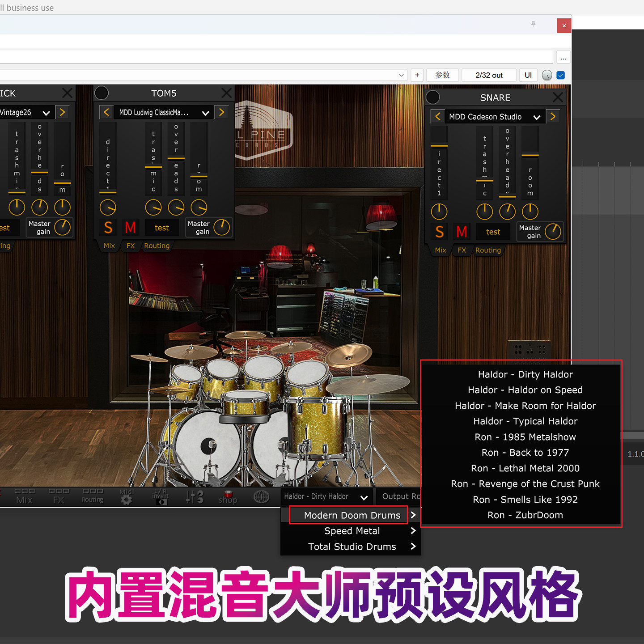Click the plus button beside the preset box

(x=417, y=75)
